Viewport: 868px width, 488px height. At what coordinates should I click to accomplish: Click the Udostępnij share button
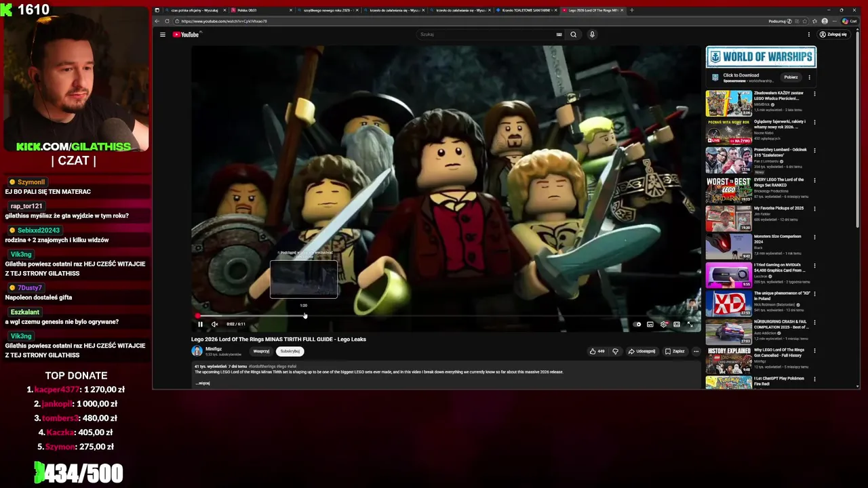[x=642, y=351]
